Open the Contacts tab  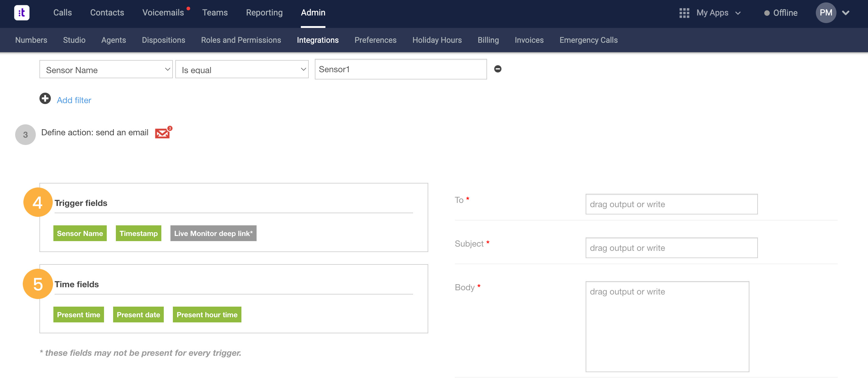(x=107, y=12)
